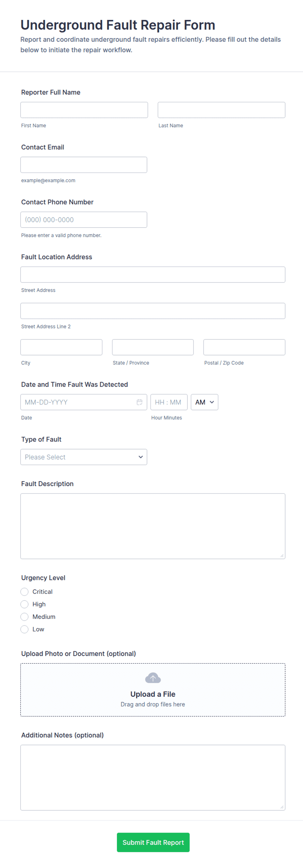Click the Contact Phone Number field
303x868 pixels.
(x=84, y=220)
